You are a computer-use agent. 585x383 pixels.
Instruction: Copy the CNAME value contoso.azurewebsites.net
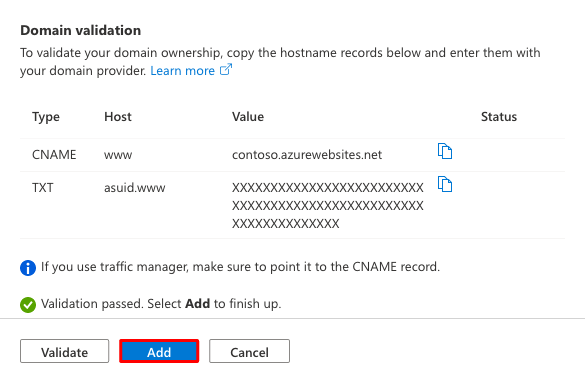click(x=445, y=151)
